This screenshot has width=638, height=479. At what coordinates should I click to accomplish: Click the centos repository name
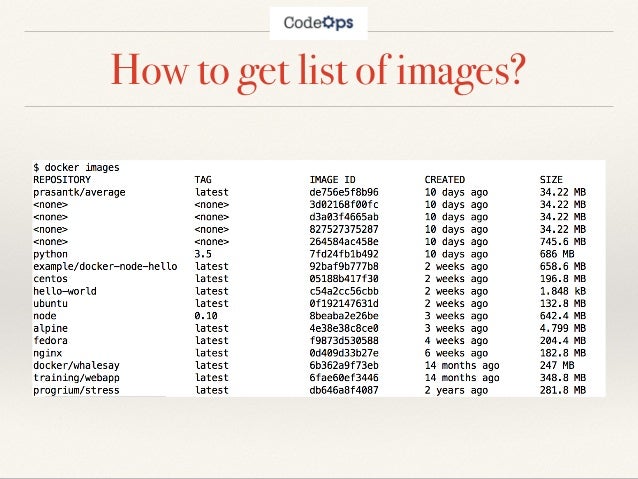coord(50,279)
